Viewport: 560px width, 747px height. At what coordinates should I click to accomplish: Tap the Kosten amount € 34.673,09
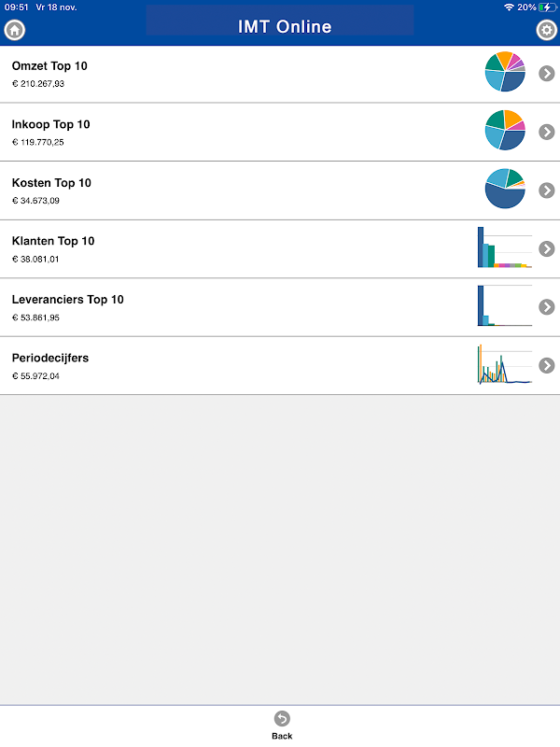[x=35, y=201]
